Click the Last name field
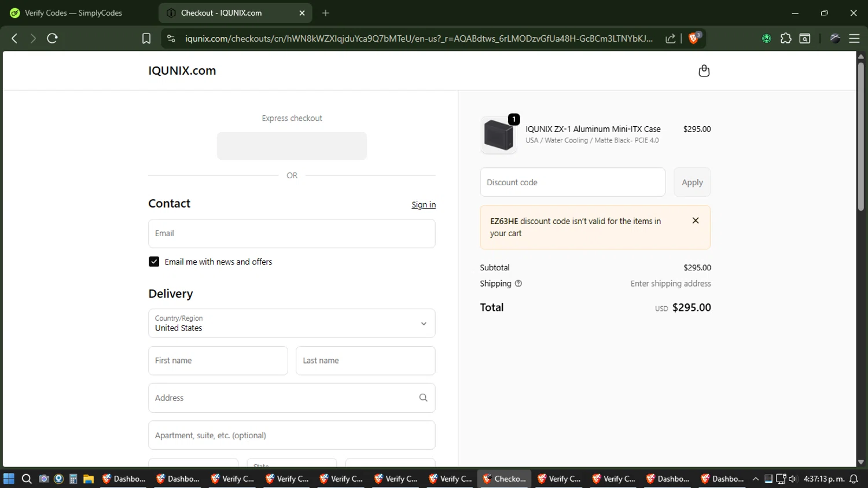Screen dimensions: 868x488 [x=366, y=361]
